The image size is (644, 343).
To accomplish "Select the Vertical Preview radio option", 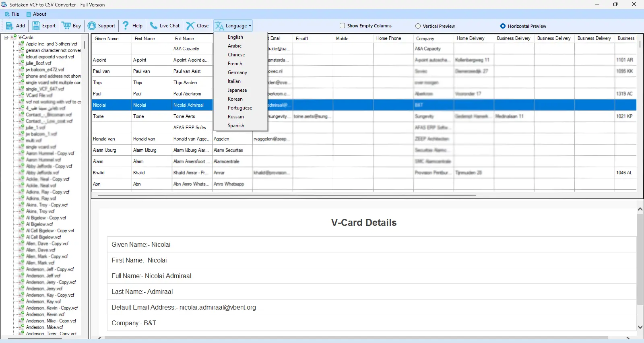I will [418, 26].
